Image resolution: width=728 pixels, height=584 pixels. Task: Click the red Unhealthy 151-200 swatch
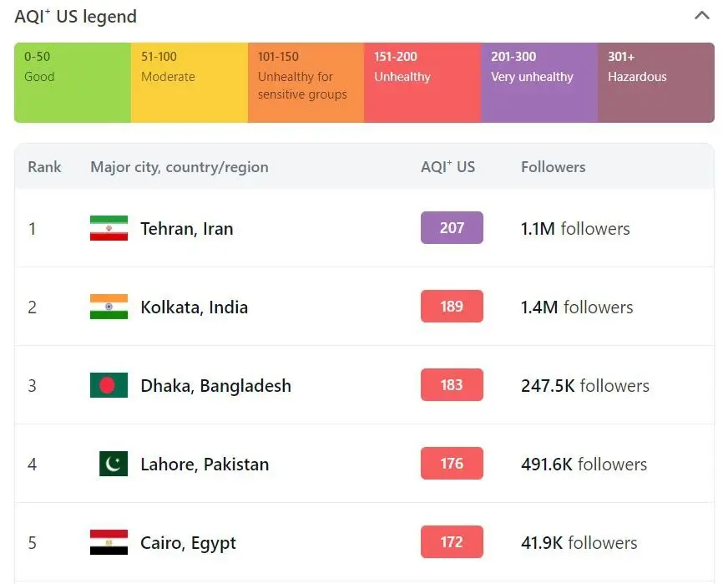[x=422, y=83]
